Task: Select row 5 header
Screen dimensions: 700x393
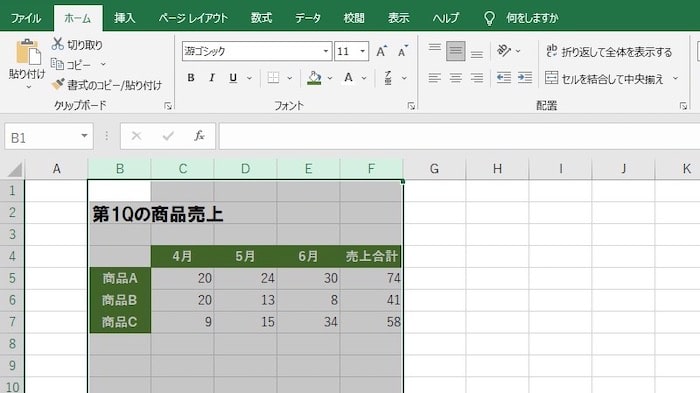Action: coord(12,278)
